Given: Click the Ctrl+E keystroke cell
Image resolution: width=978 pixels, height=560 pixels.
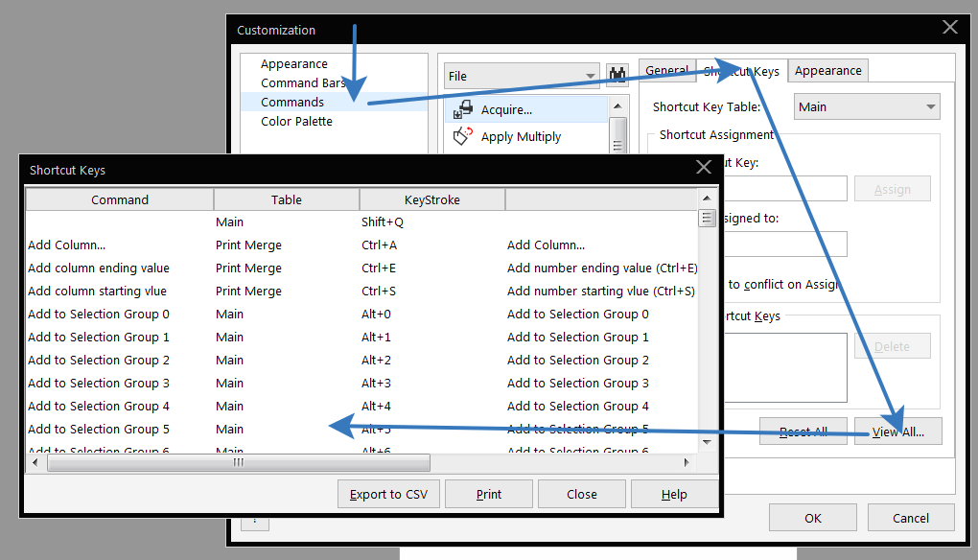Looking at the screenshot, I should 379,268.
